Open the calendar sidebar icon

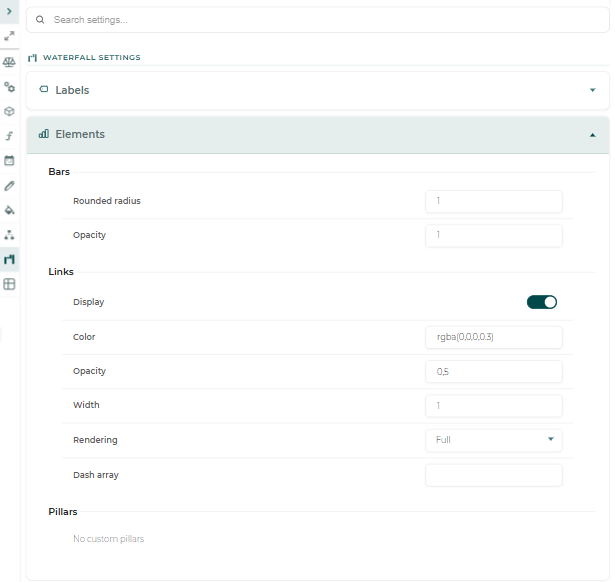tap(9, 160)
